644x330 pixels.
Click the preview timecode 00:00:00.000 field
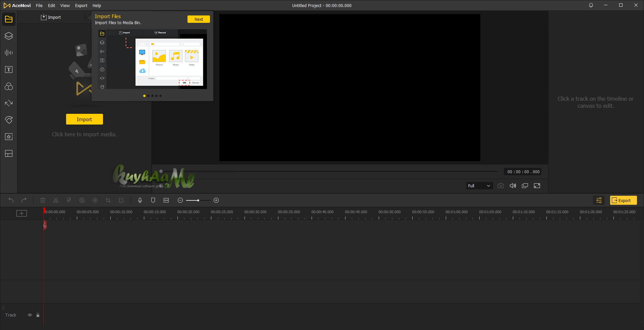point(523,172)
